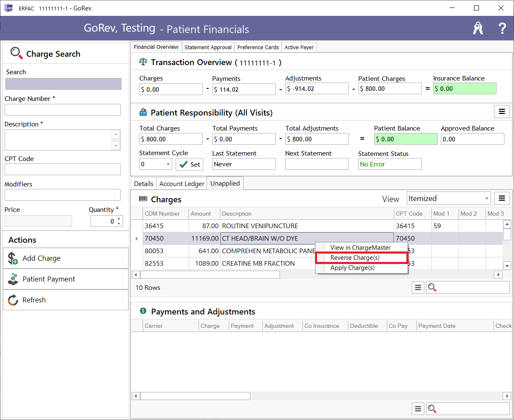514x420 pixels.
Task: Click the Charges grid search magnifier icon
Action: pos(432,287)
